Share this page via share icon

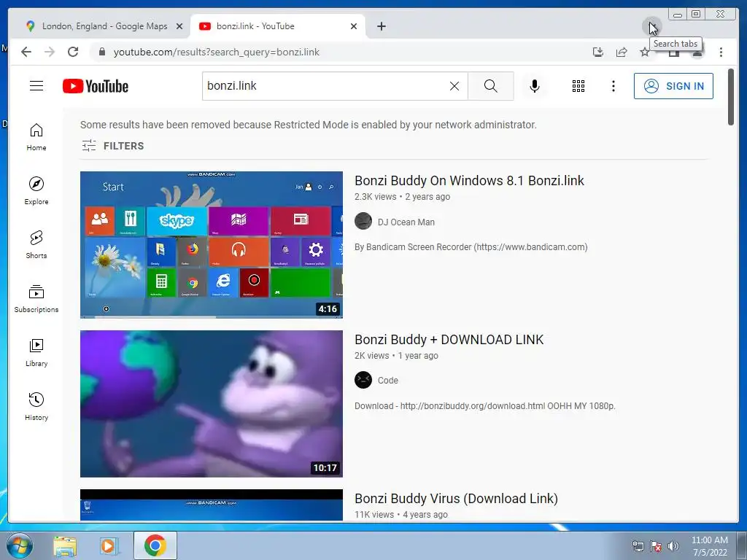click(x=622, y=52)
